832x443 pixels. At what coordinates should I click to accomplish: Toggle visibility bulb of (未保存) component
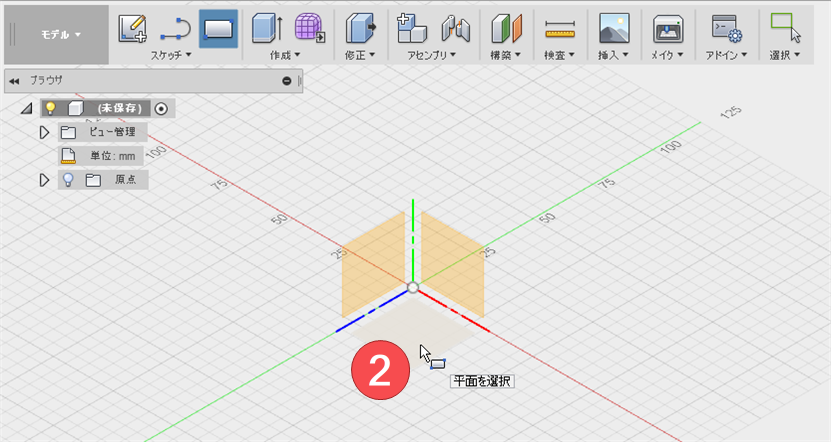point(50,108)
